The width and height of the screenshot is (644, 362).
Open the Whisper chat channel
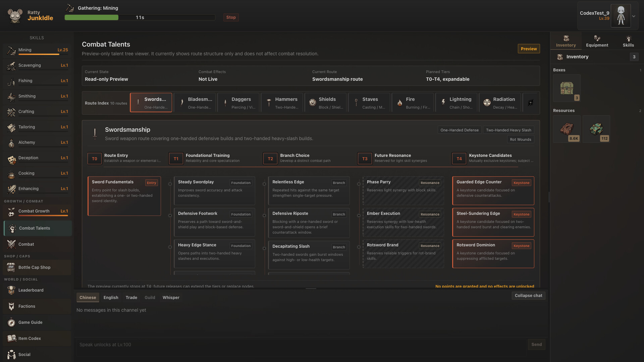click(x=171, y=298)
